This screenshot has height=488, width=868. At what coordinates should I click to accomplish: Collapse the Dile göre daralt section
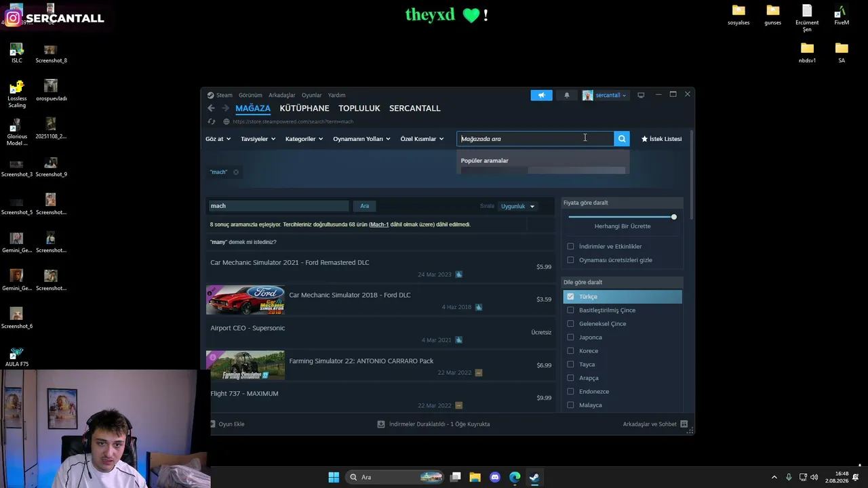click(x=623, y=282)
